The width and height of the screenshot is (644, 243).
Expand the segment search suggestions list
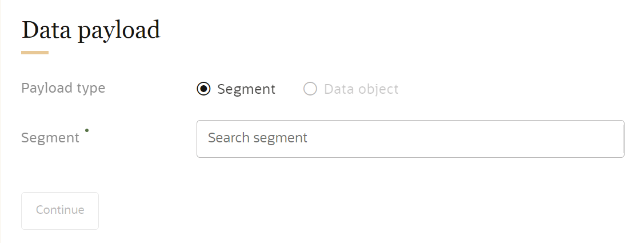(x=410, y=138)
